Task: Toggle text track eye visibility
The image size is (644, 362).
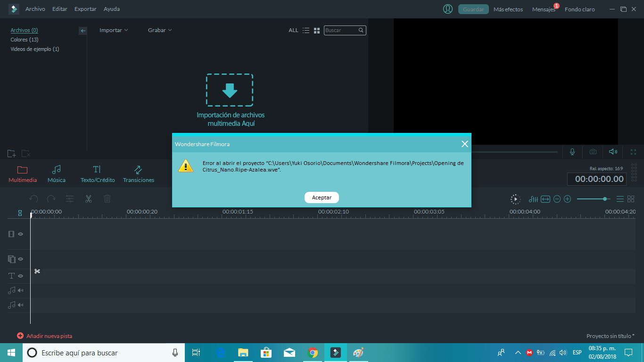Action: click(21, 276)
